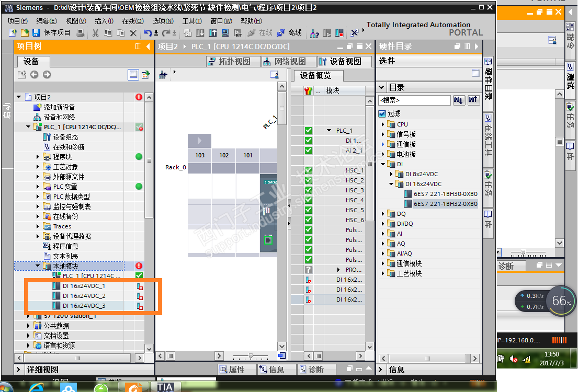Open 工具(T) menu
This screenshot has width=578, height=392.
192,21
